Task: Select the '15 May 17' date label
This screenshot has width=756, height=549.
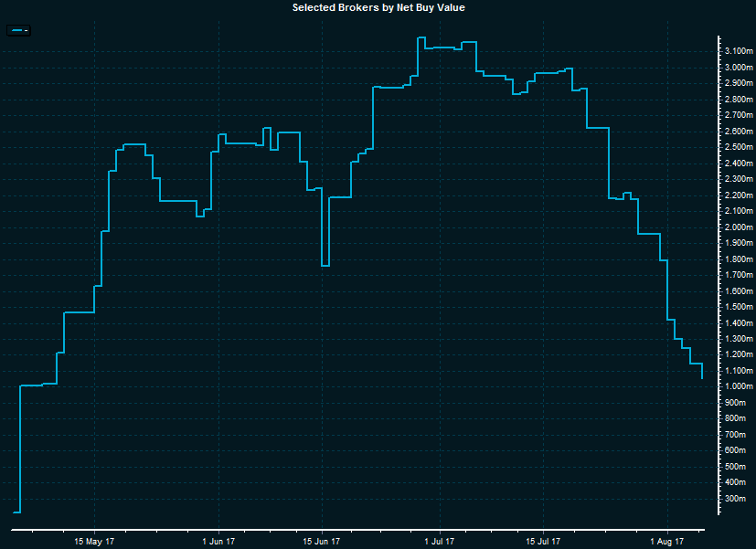Action: [x=95, y=540]
